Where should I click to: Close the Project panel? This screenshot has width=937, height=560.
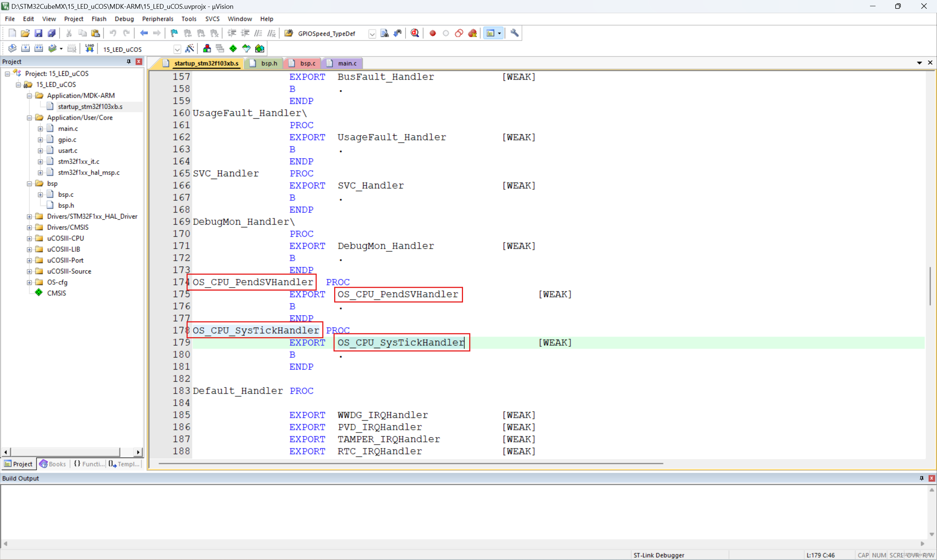point(139,61)
